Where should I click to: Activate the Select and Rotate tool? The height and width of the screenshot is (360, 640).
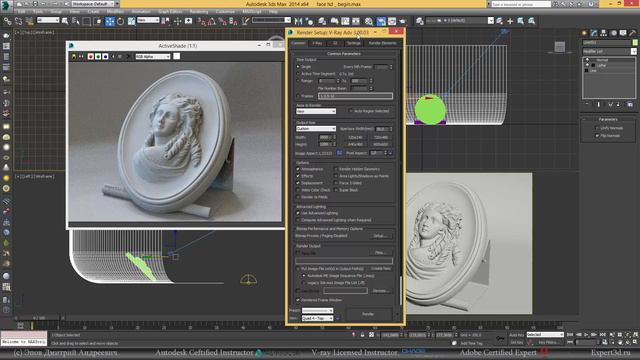(121, 21)
